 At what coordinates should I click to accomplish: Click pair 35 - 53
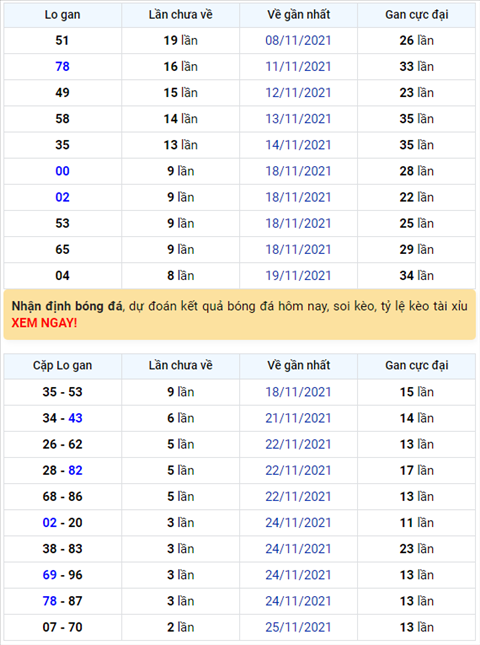pyautogui.click(x=63, y=392)
